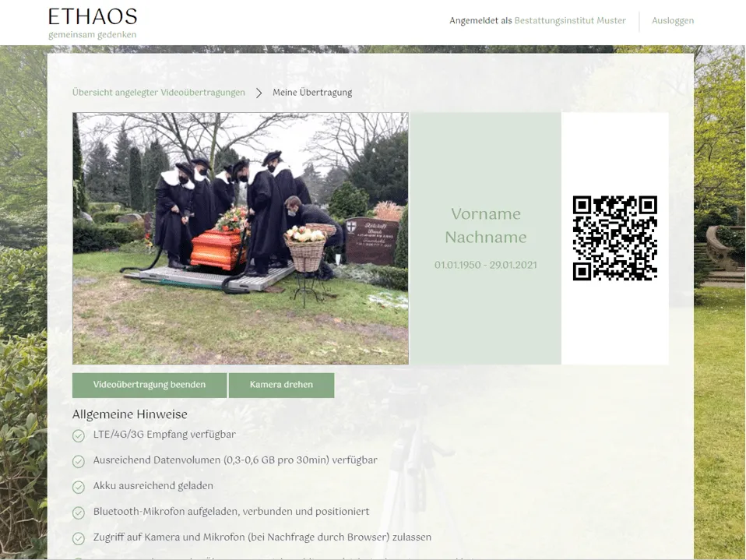Select the 'Bluetooth-Mikrofon aufgeladen' hint text
The image size is (746, 560).
pos(231,512)
